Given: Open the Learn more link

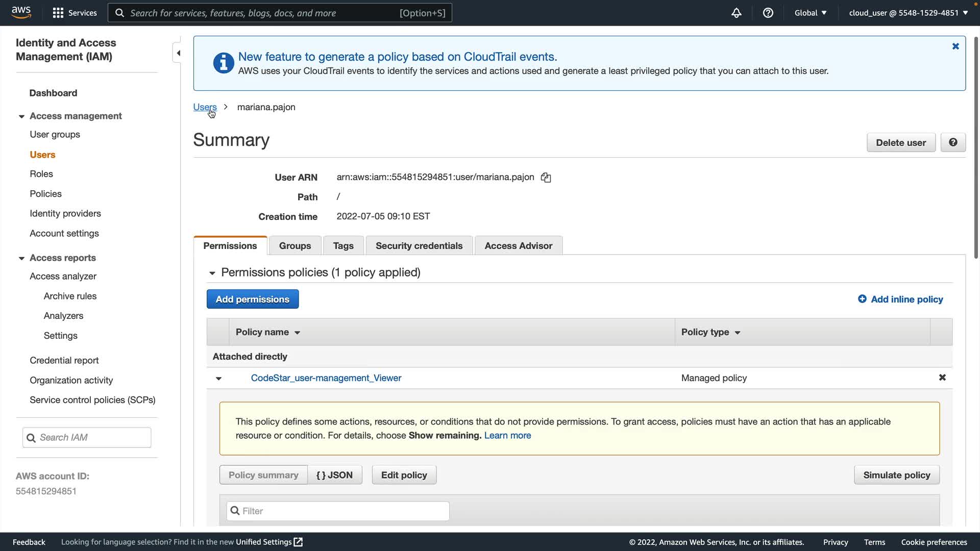Looking at the screenshot, I should (x=507, y=435).
